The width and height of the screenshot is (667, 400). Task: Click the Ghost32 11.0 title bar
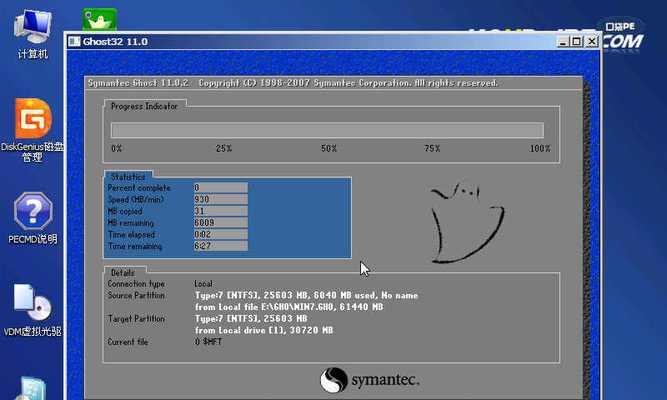coord(300,42)
